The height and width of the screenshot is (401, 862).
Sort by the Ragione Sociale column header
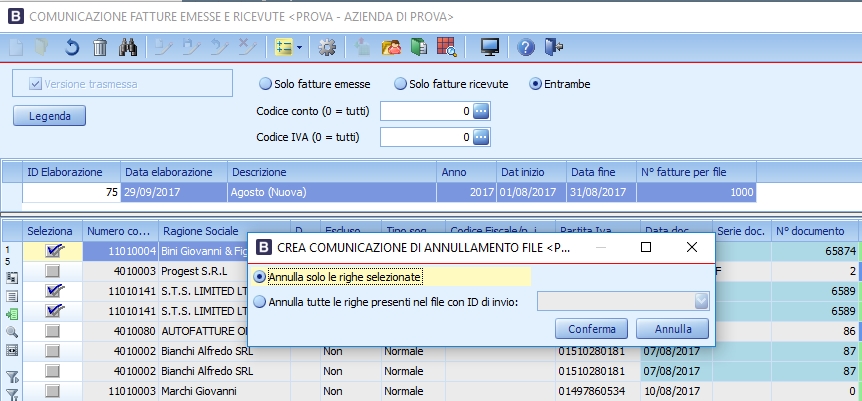tap(224, 231)
